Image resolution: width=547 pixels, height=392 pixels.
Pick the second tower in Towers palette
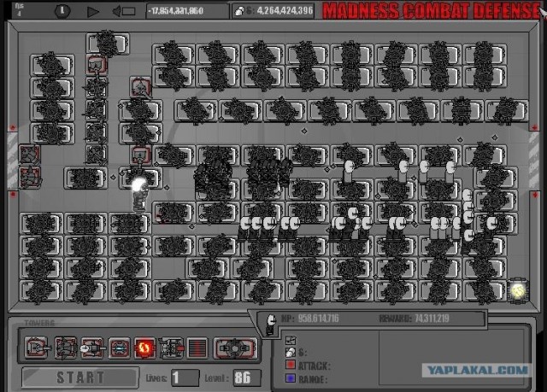[x=66, y=347]
